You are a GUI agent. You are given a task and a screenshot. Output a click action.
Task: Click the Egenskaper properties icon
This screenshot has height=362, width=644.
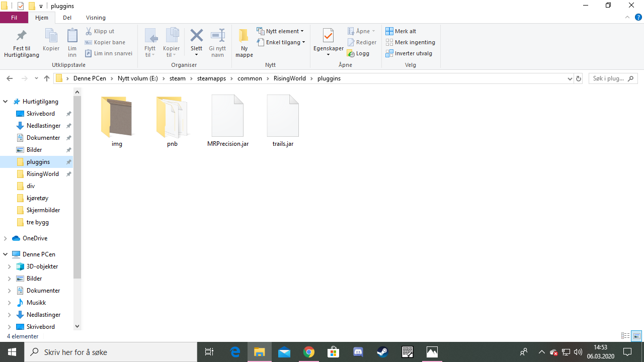click(x=328, y=36)
